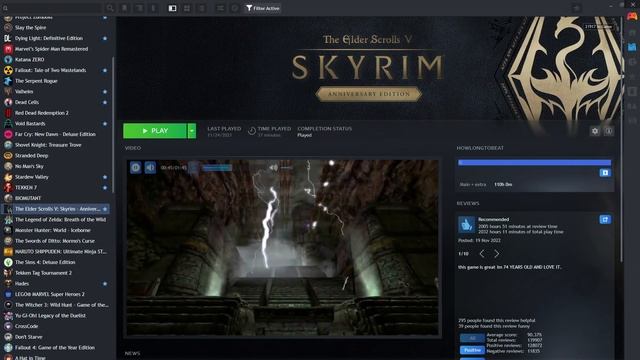640x360 pixels.
Task: Switch to details view layout icon
Action: point(173,8)
